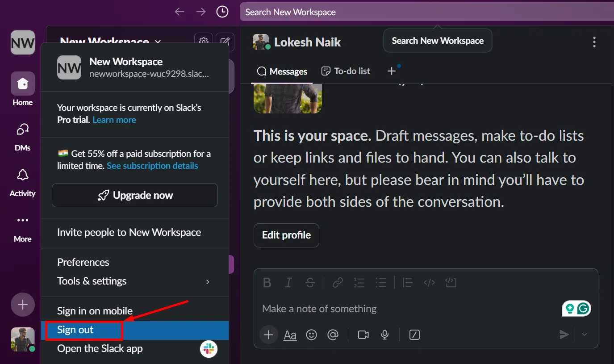Go to Home in the sidebar
Viewport: 614px width, 364px height.
[x=23, y=89]
